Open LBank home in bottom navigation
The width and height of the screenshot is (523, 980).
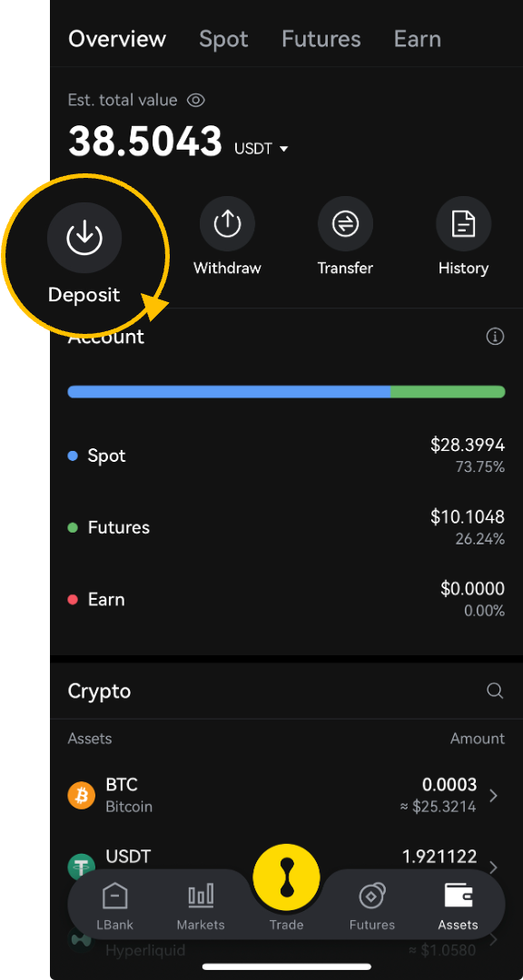point(114,906)
